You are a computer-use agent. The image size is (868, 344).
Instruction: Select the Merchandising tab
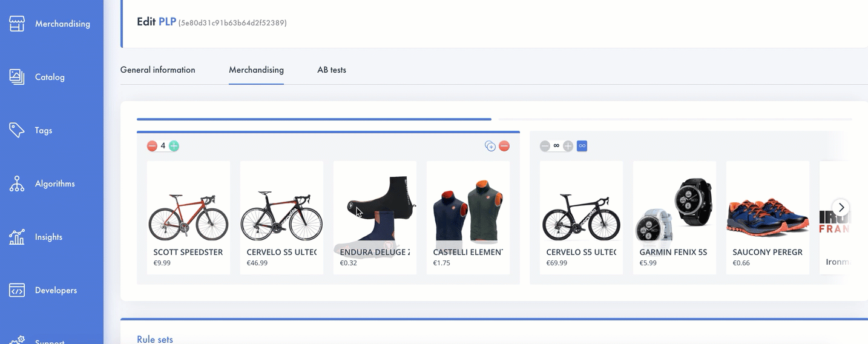click(x=256, y=70)
